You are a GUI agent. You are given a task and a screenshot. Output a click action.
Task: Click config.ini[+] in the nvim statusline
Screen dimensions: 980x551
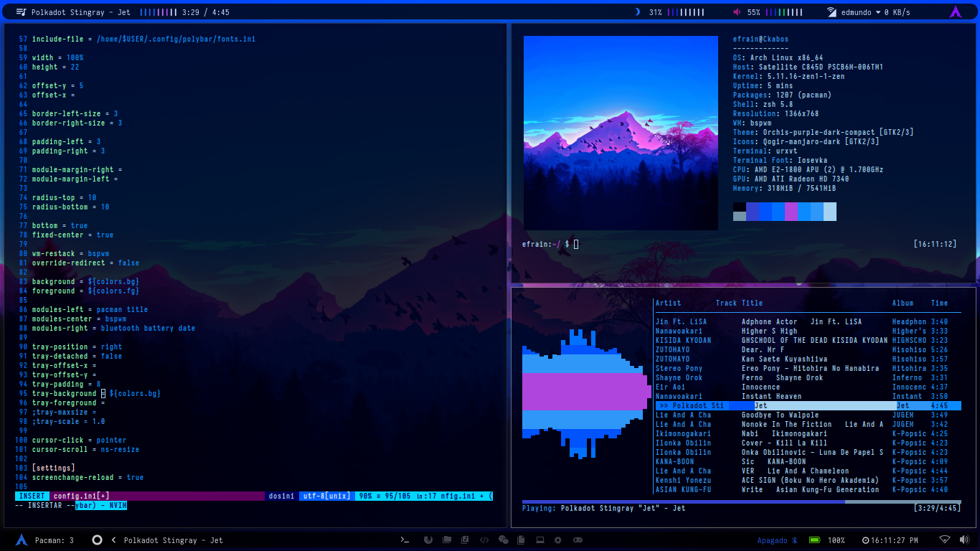tap(81, 496)
